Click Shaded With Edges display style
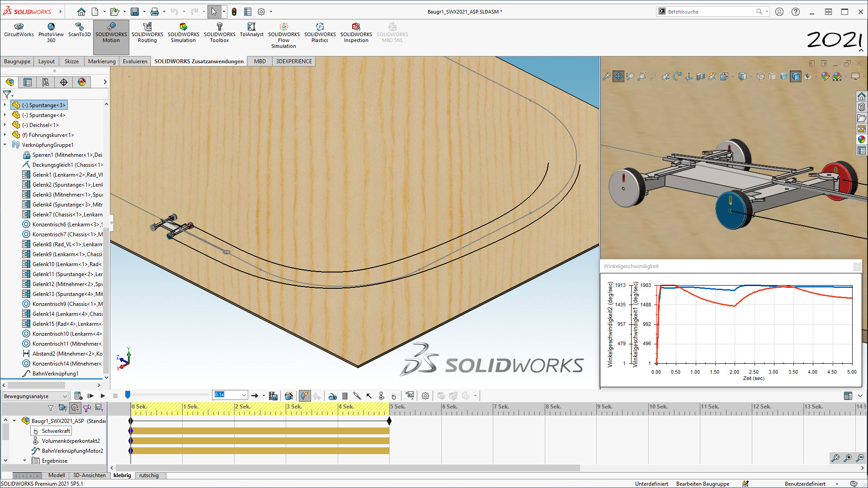Viewport: 868px width, 488px height. pyautogui.click(x=796, y=76)
